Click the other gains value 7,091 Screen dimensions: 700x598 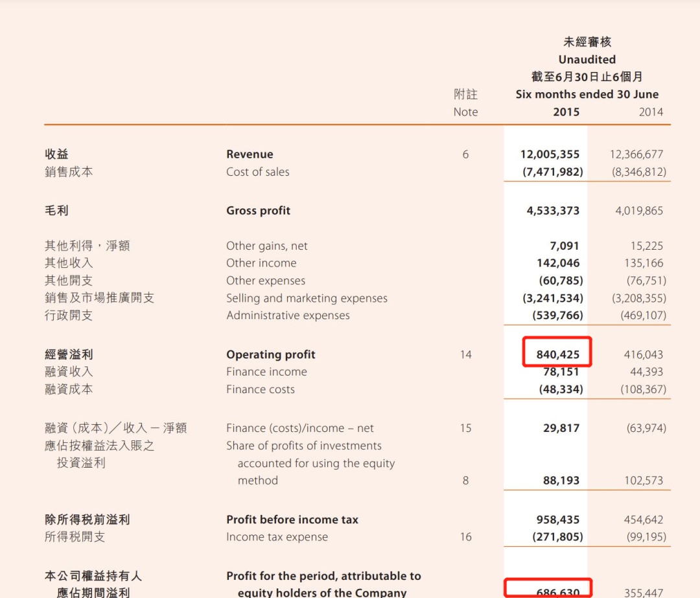click(x=565, y=246)
